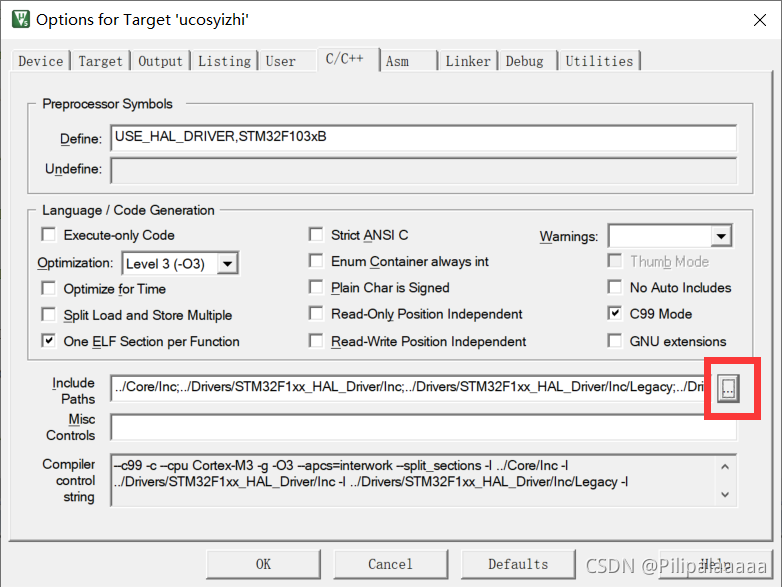Click the Keil uVision title icon
Viewport: 782px width, 587px height.
click(x=21, y=19)
